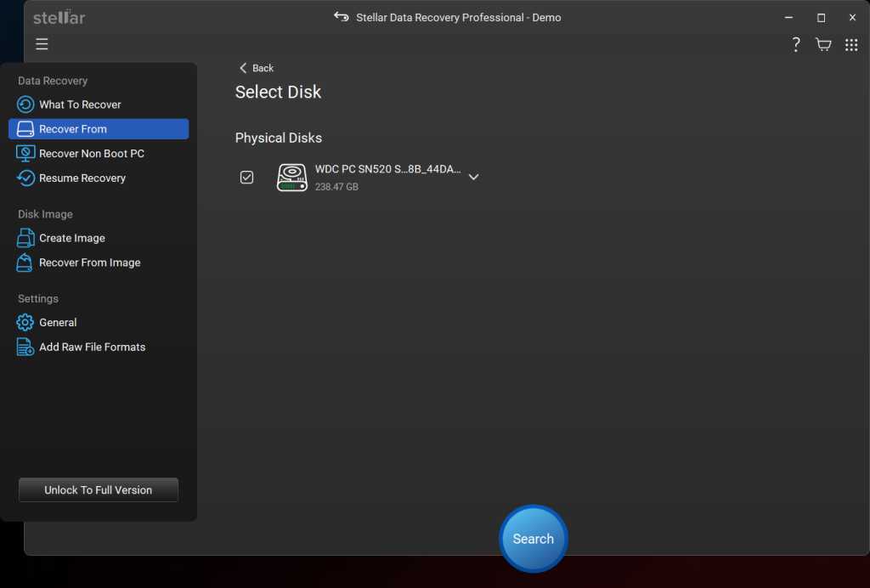Open the help question mark icon
Image resolution: width=870 pixels, height=588 pixels.
(x=795, y=44)
